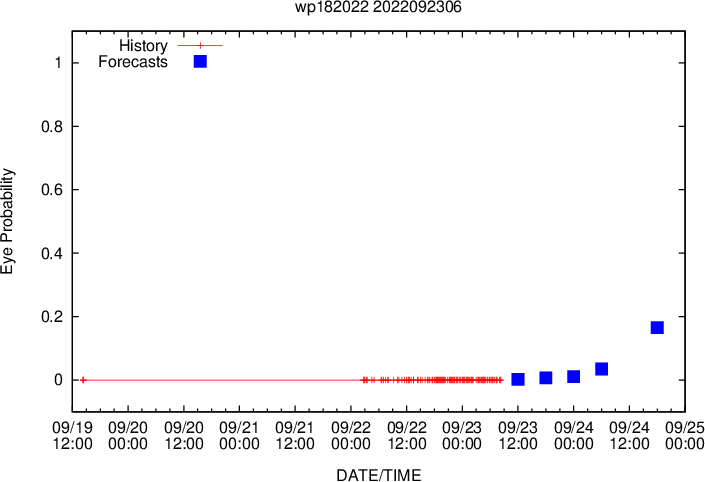705x482 pixels.
Task: Click the 09/22 00:00 x-axis tick label
Action: click(351, 435)
